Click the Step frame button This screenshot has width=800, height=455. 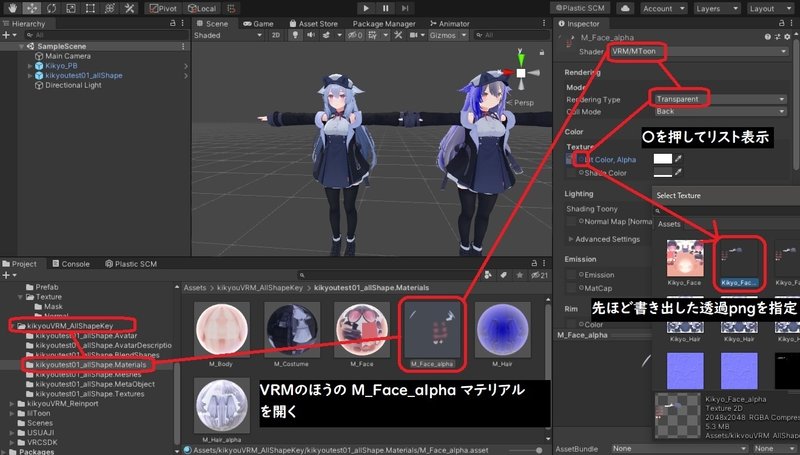coord(405,8)
